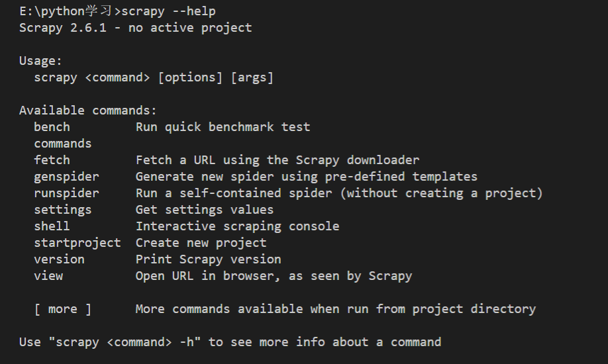Select the 'fetch' command name
The image size is (608, 364).
pyautogui.click(x=52, y=160)
